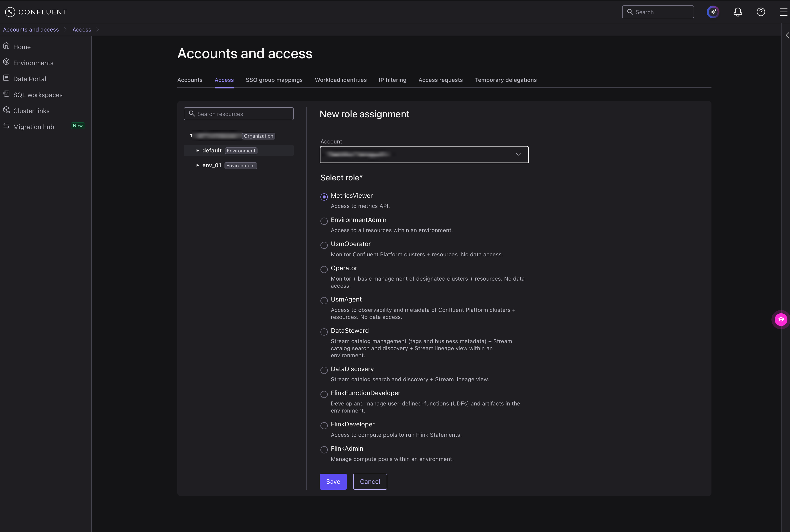Click the 'Select role*' label

[x=342, y=177]
